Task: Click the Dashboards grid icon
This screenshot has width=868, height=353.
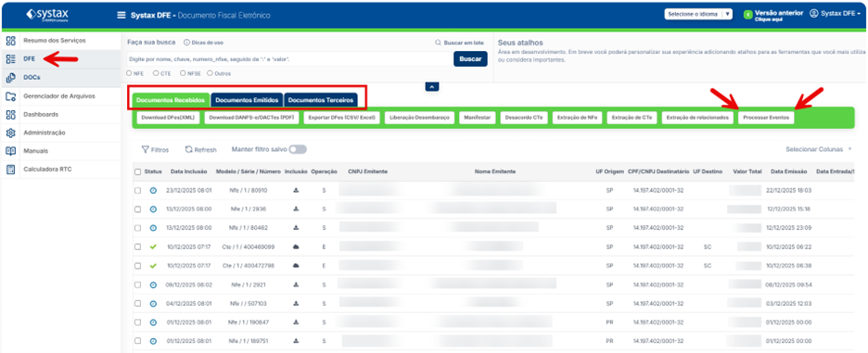Action: pos(10,114)
